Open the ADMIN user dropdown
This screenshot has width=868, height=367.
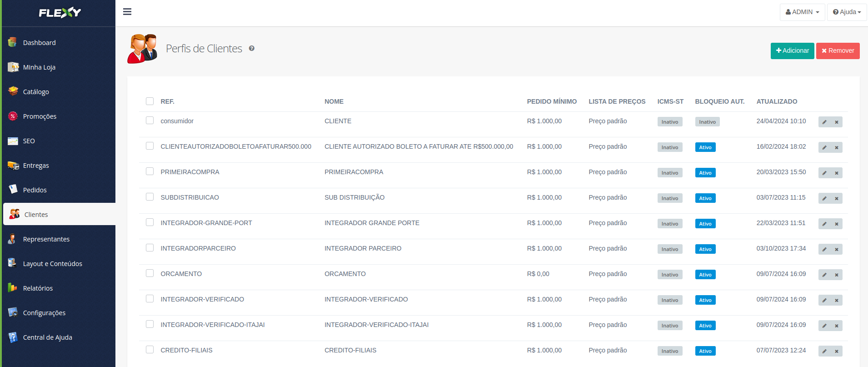coord(802,12)
